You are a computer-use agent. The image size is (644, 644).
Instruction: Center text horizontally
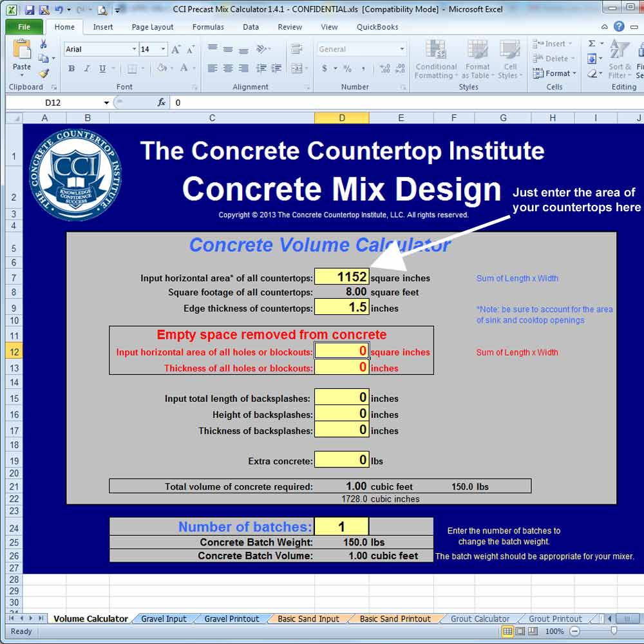(x=228, y=68)
